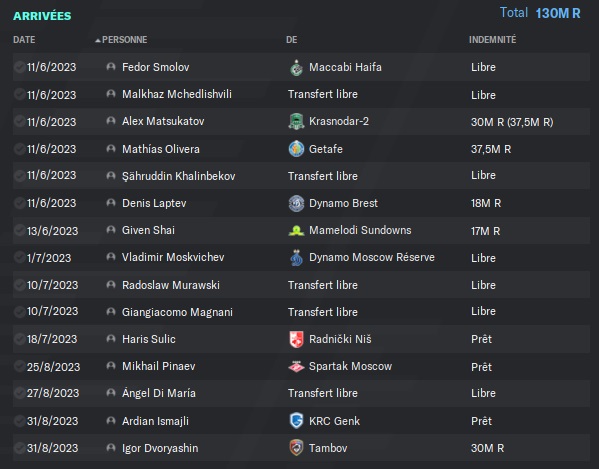Viewport: 599px width, 469px height.
Task: Click the Spartak Moscow logo icon
Action: click(296, 367)
